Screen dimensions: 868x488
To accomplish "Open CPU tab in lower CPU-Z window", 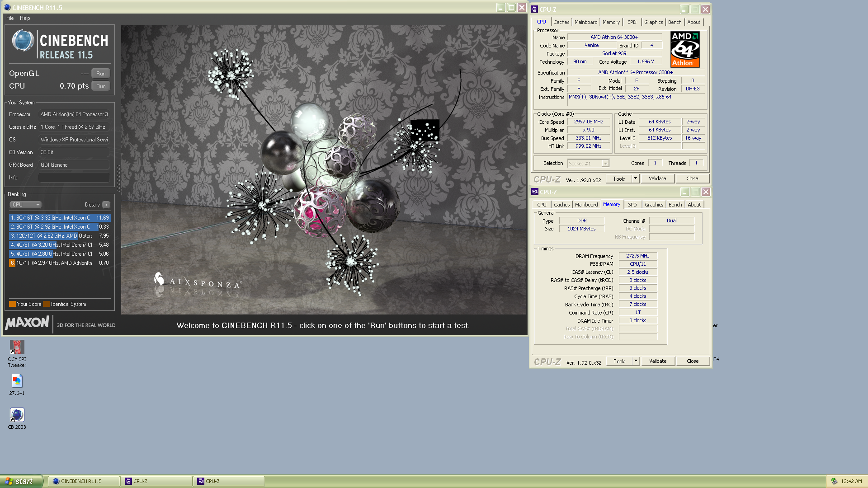I will (x=542, y=205).
